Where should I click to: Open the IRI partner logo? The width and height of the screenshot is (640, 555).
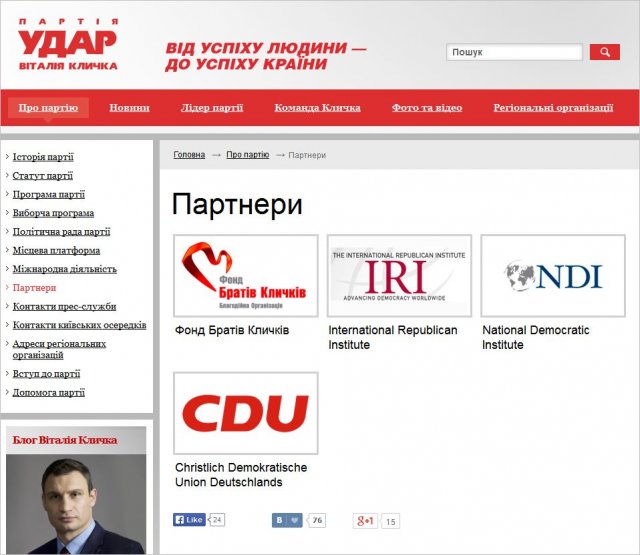399,276
